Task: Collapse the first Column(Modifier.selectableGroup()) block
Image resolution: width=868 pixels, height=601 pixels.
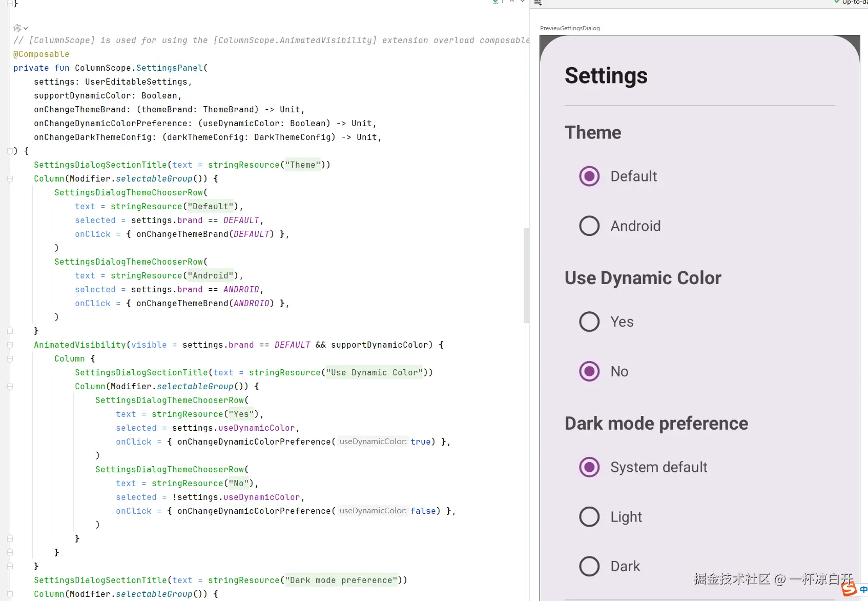Action: [x=10, y=179]
